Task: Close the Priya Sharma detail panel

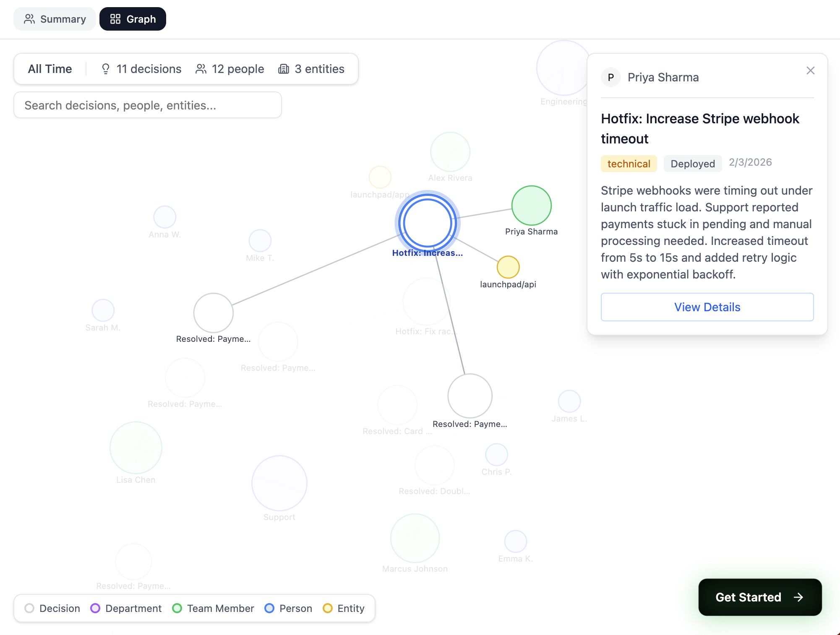Action: tap(810, 70)
